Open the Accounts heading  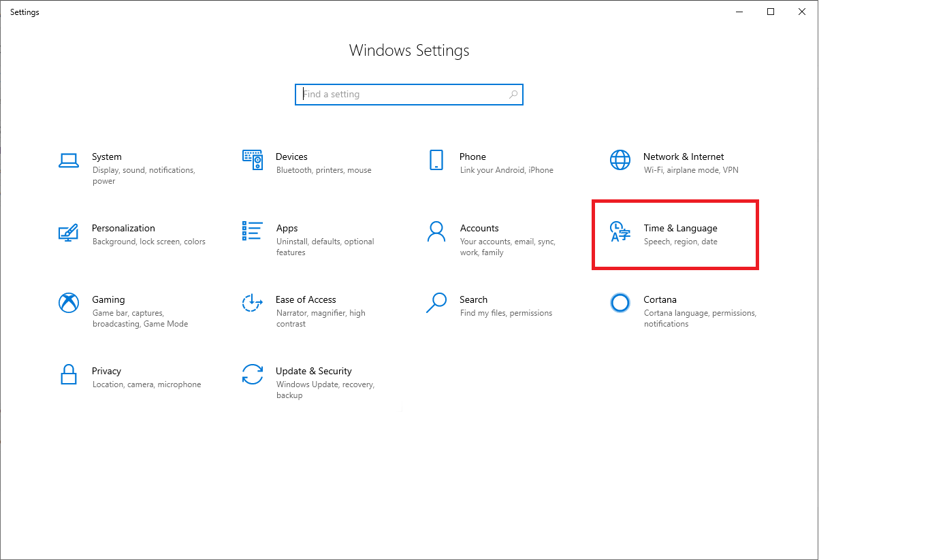[479, 228]
